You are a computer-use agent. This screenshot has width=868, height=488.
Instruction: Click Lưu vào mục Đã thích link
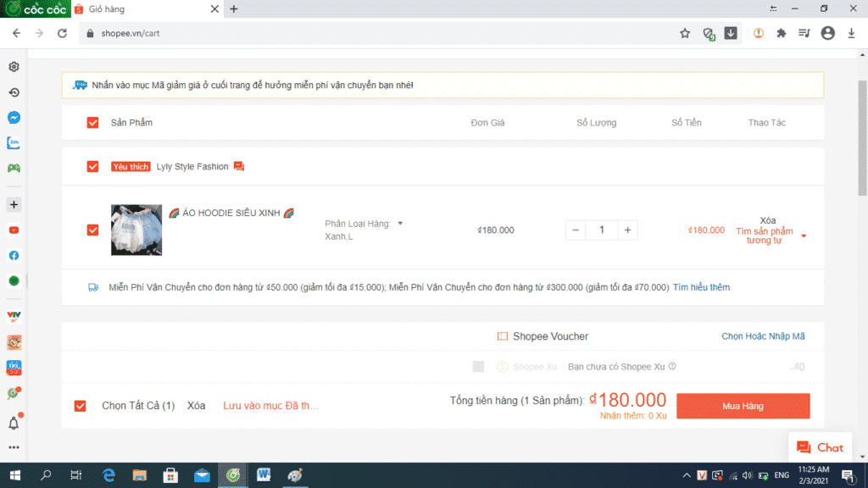pyautogui.click(x=270, y=406)
